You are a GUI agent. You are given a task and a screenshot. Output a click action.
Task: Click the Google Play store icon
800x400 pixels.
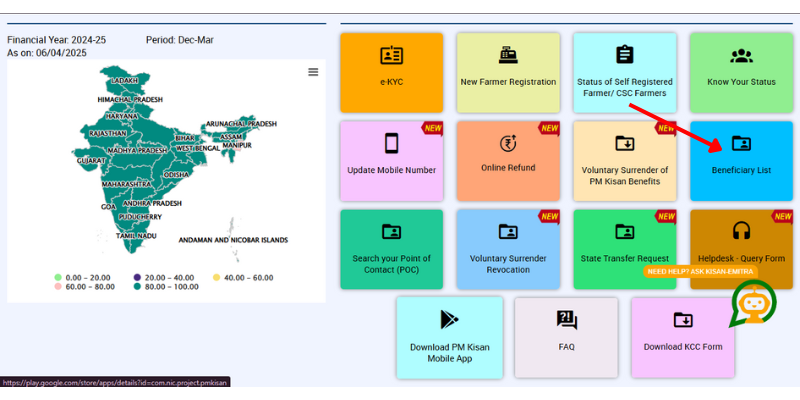pyautogui.click(x=449, y=320)
